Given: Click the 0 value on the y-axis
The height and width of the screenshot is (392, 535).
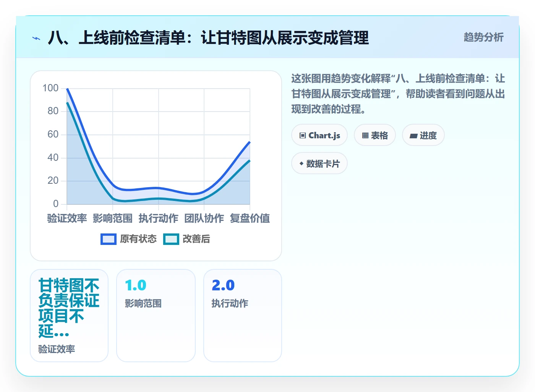Looking at the screenshot, I should [x=56, y=204].
